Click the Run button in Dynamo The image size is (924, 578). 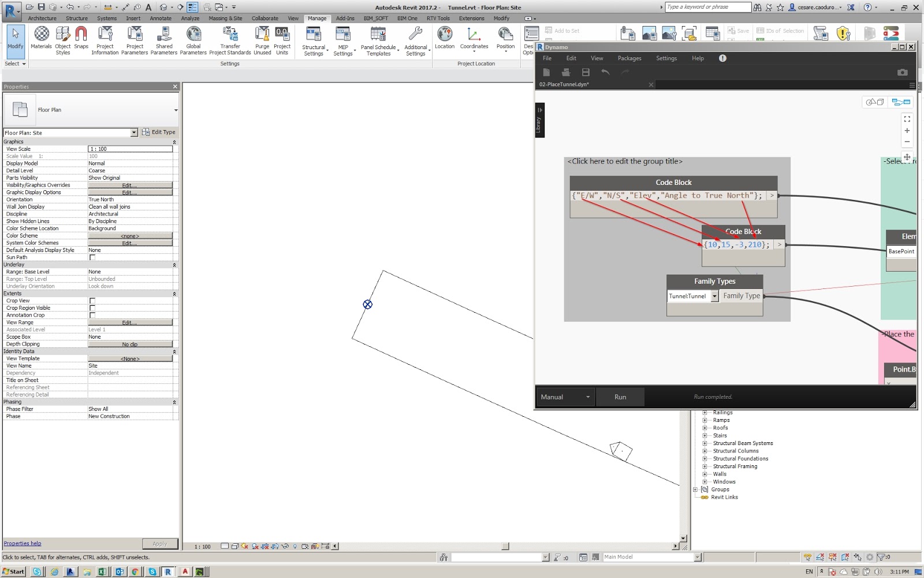coord(620,397)
